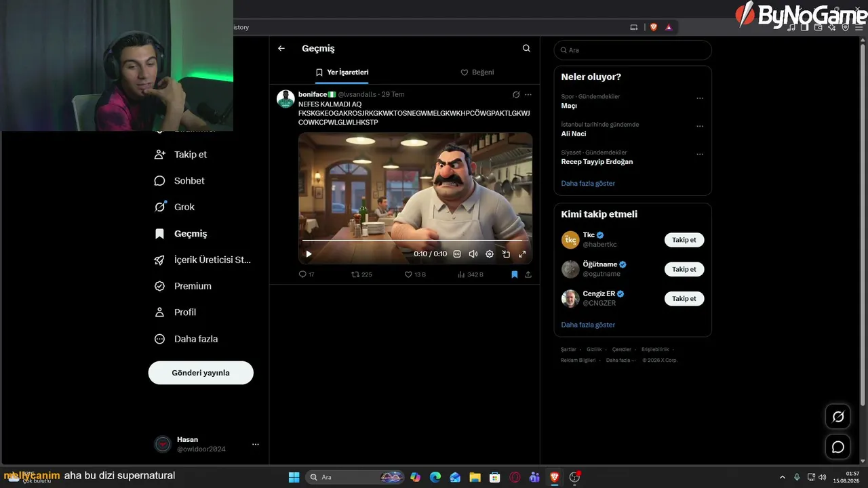Open the Brave main menu
The image size is (868, 488).
tap(859, 27)
